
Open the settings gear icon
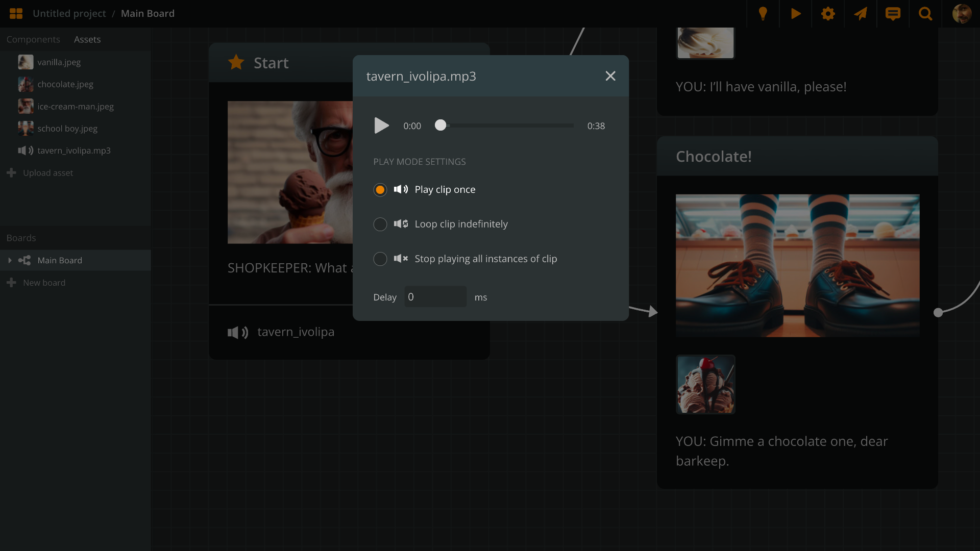point(828,14)
